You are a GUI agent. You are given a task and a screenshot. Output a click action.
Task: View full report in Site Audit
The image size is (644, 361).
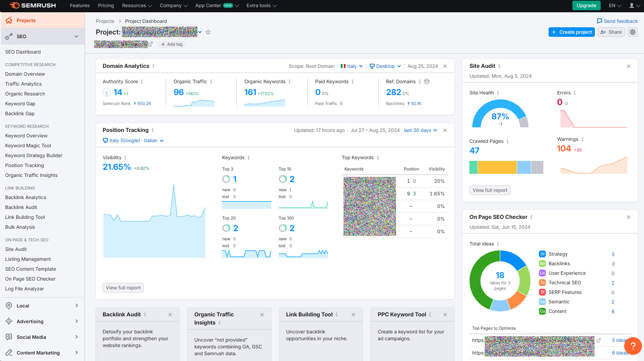490,190
